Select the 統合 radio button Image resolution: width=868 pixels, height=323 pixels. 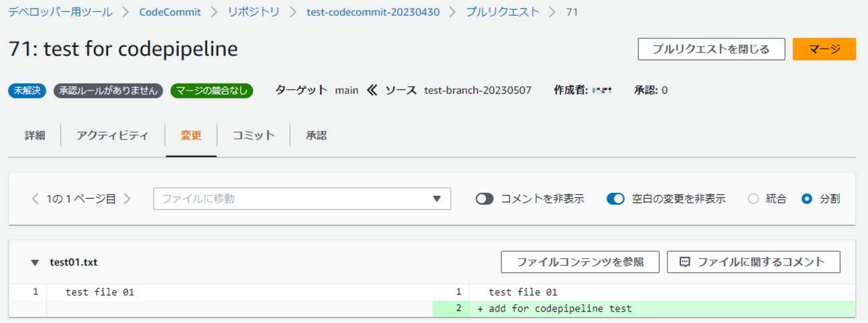point(754,199)
